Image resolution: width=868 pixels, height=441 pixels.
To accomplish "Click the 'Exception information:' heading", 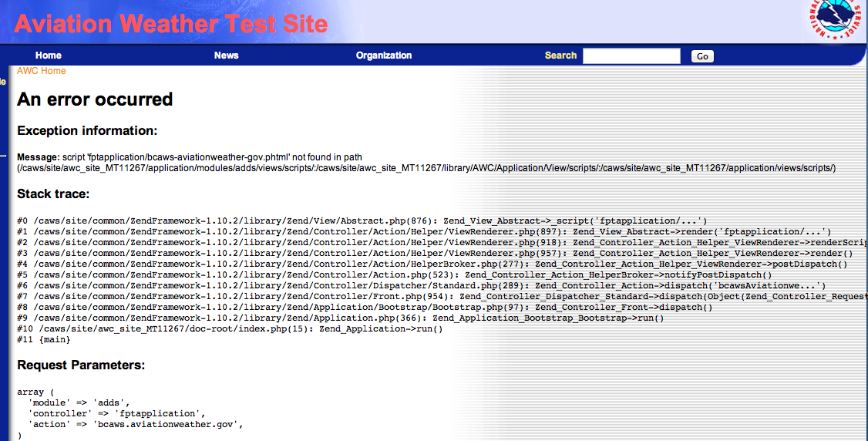I will pos(87,130).
